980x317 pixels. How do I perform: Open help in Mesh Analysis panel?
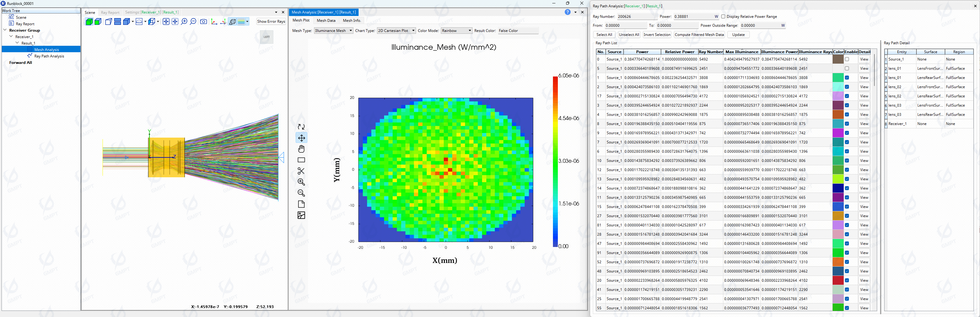568,12
